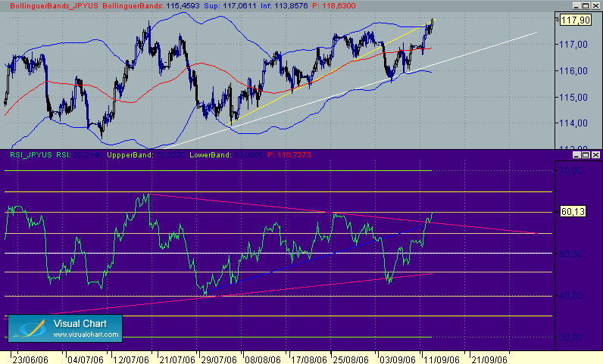Click the 08/08/06 date label
Viewport: 603px width, 364px height.
click(x=263, y=359)
